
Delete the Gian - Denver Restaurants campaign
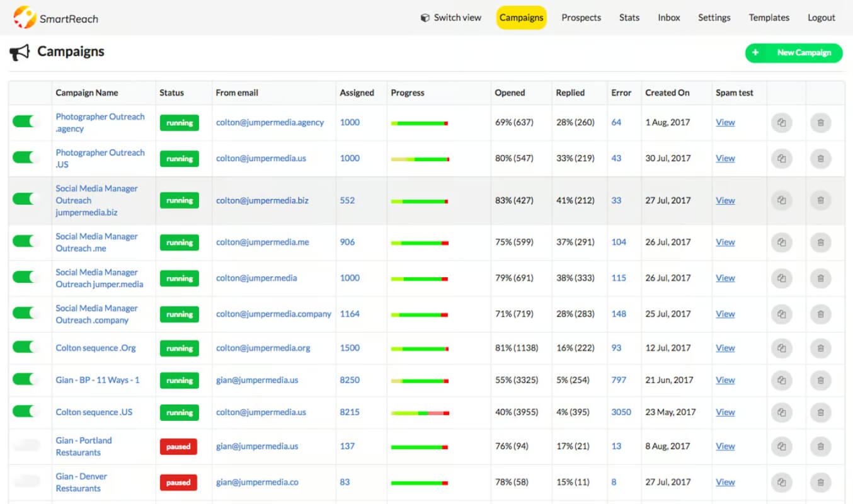tap(820, 483)
